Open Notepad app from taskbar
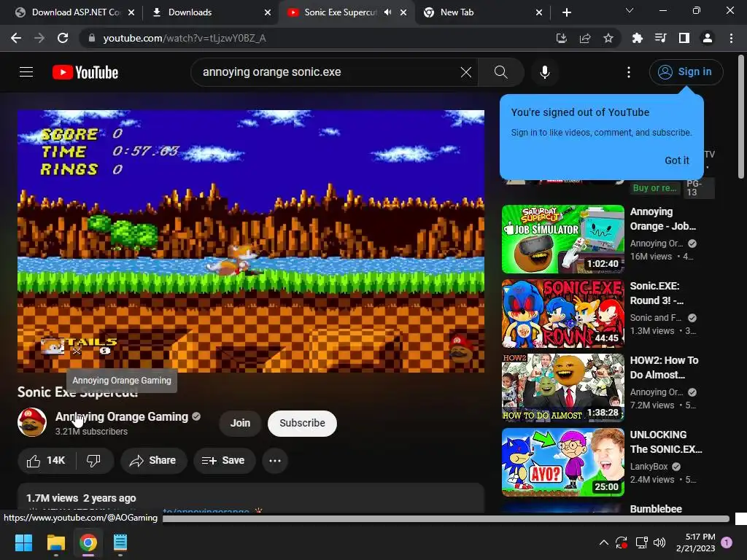747x560 pixels. tap(120, 542)
